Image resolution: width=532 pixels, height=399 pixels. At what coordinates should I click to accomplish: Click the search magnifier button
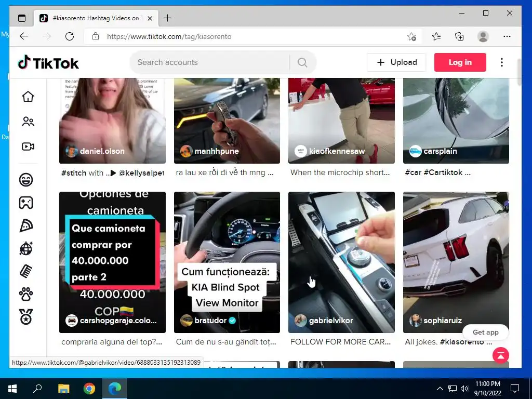coord(302,62)
